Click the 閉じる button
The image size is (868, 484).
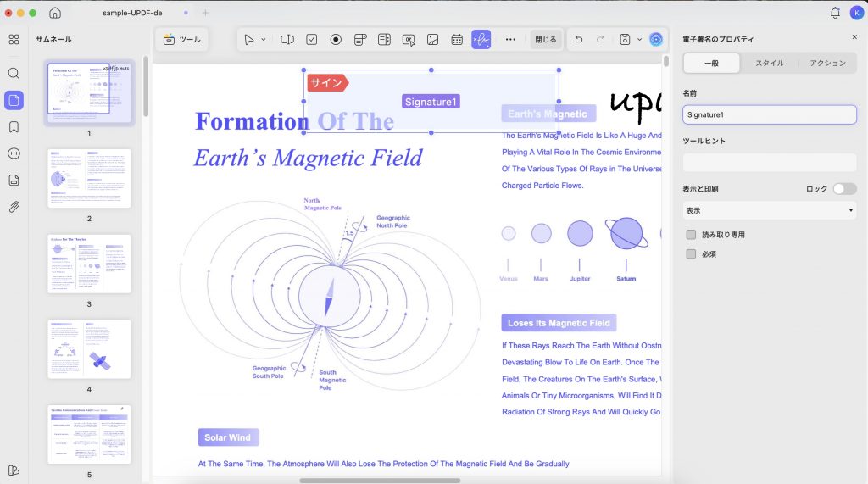tap(545, 39)
